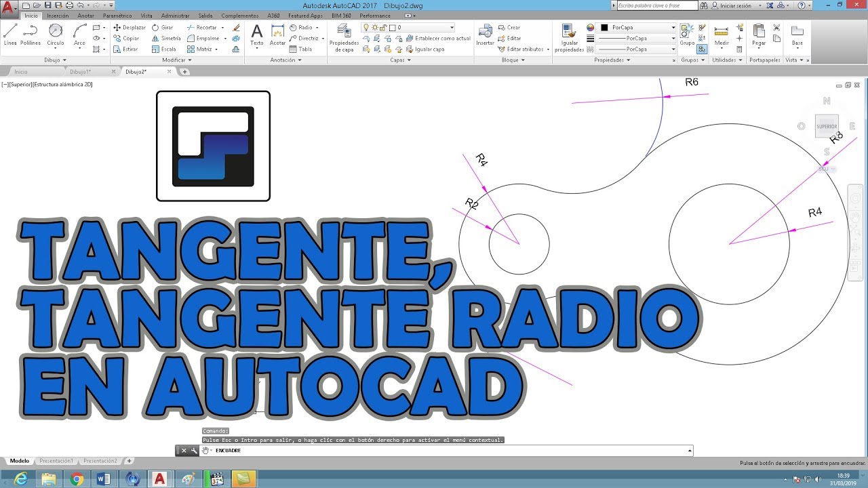This screenshot has width=868, height=488.
Task: Click Igualar capa button
Action: point(425,49)
